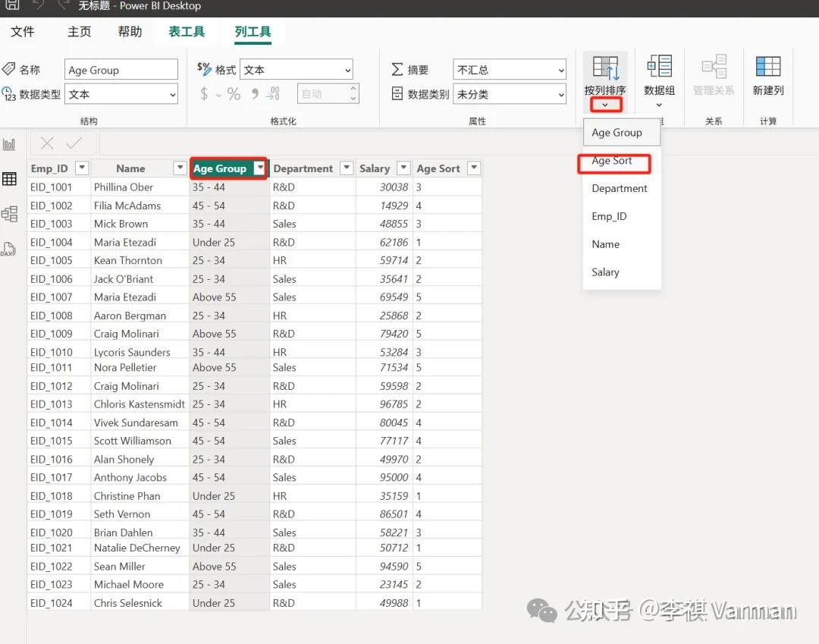Click salary value 23145
Viewport: 819px width, 644px height.
pos(394,585)
